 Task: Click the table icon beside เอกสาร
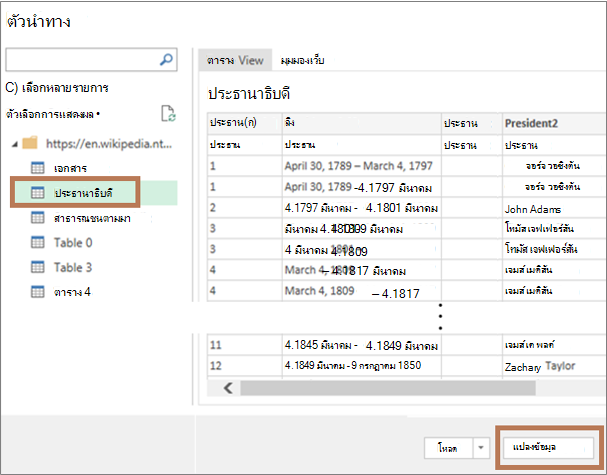38,168
